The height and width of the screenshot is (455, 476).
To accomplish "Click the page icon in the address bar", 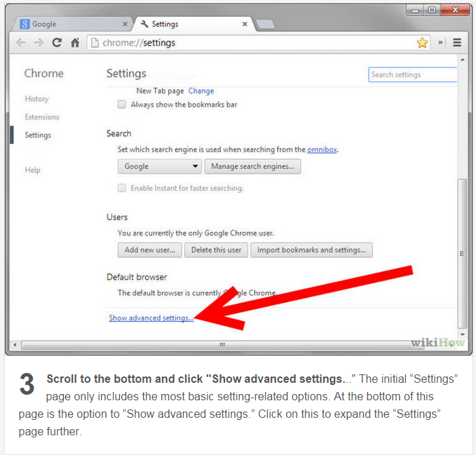I will [x=95, y=43].
